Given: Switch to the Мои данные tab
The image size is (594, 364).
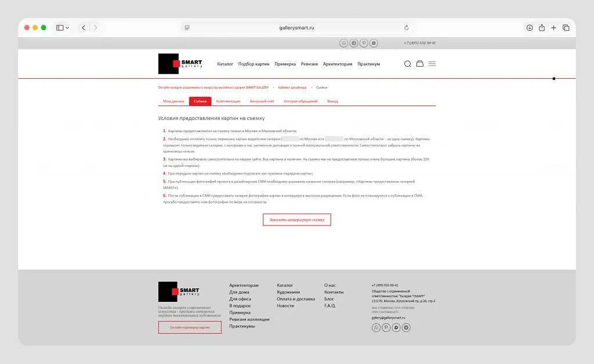Looking at the screenshot, I should [173, 101].
